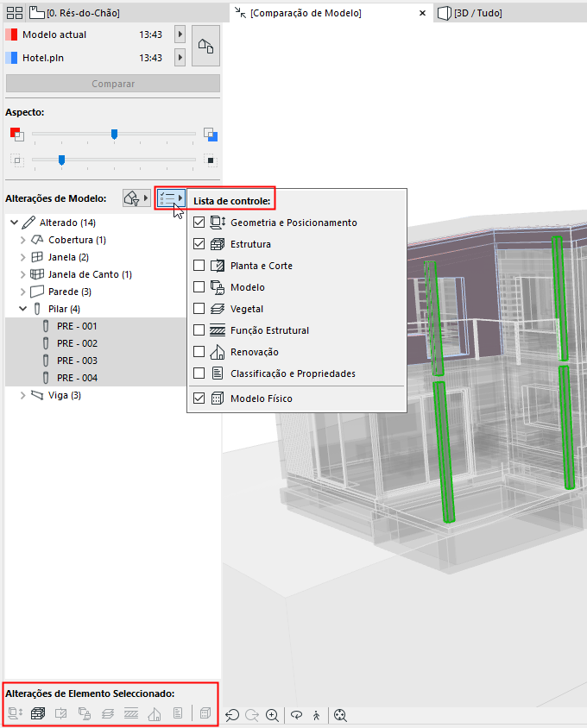Click the zoom in magnifier icon
Image resolution: width=587 pixels, height=728 pixels.
coord(273,715)
